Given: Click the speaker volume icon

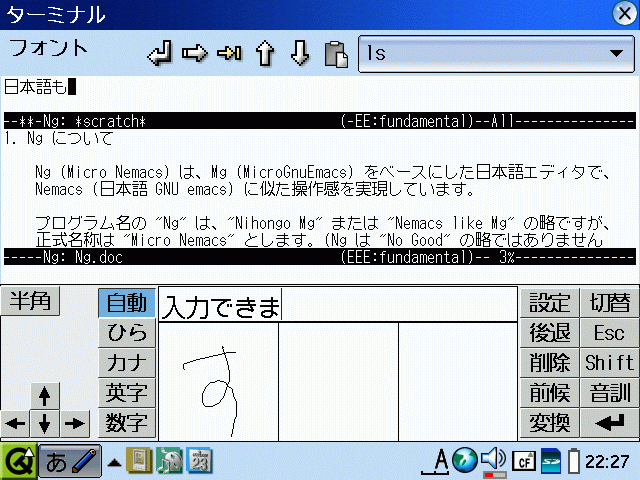Looking at the screenshot, I should click(x=493, y=460).
